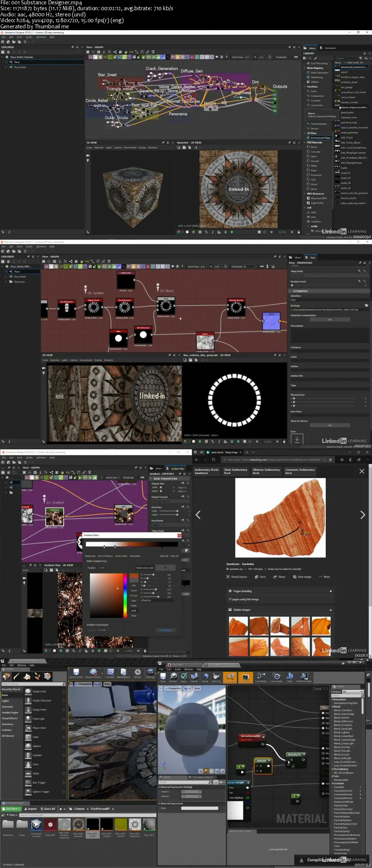Toggle Connectors in material editor toolbar
Viewport: 372px width, 868px height.
[230, 677]
